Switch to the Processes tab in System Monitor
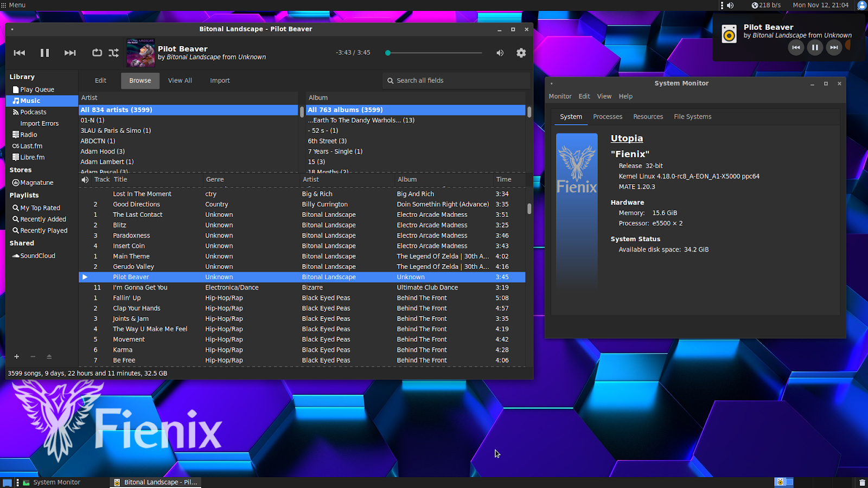Screen dimensions: 868x488 [x=607, y=116]
